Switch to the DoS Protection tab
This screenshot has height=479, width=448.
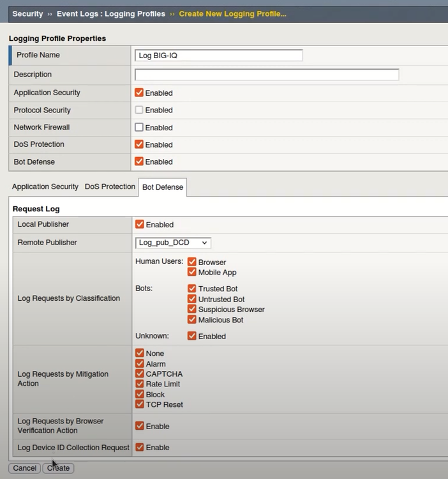[110, 187]
